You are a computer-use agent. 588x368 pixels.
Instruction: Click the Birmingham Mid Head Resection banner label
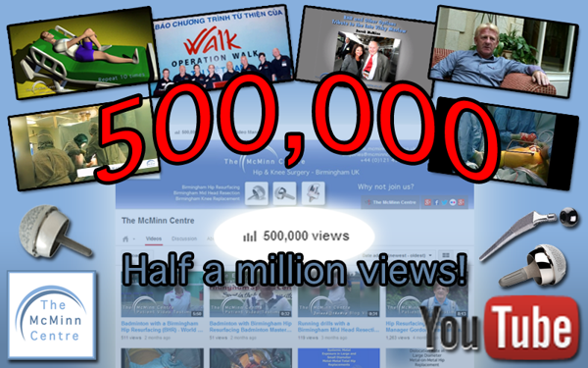(x=207, y=192)
